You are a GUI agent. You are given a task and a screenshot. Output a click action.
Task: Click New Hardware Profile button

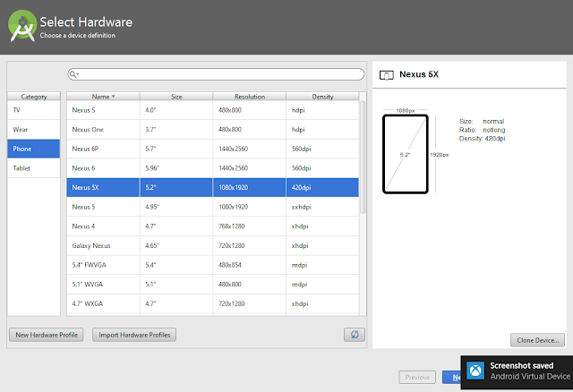(47, 335)
